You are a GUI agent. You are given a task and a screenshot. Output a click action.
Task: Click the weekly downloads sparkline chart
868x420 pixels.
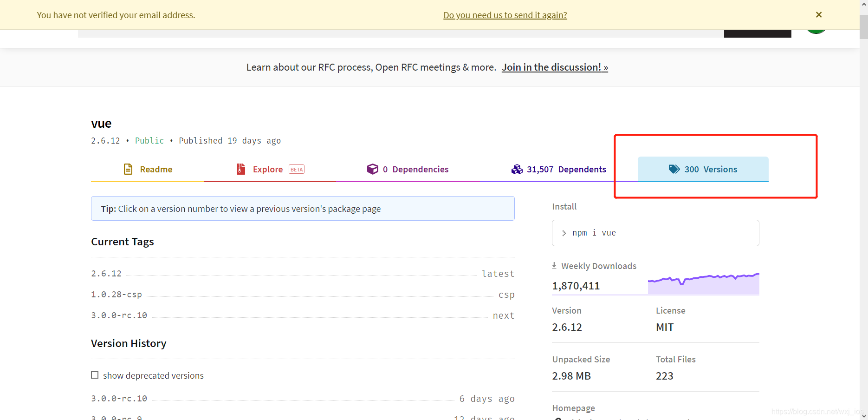(704, 283)
